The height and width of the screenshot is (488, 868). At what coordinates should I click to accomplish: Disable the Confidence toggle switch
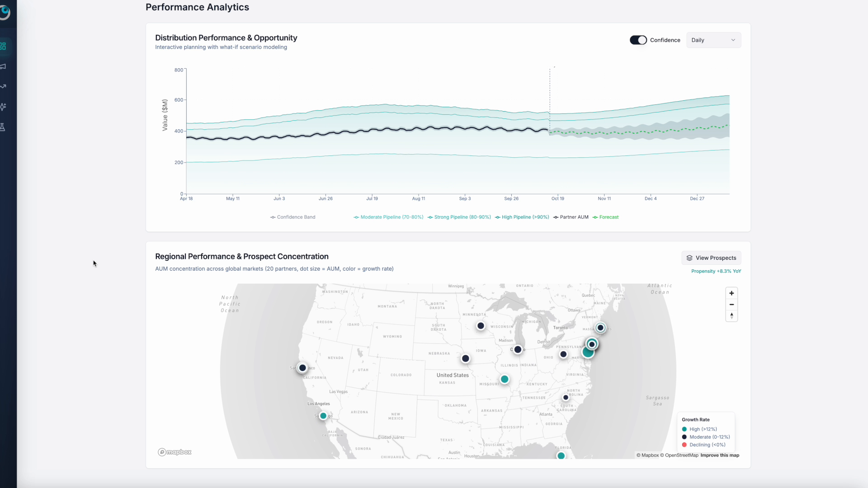[x=638, y=40]
